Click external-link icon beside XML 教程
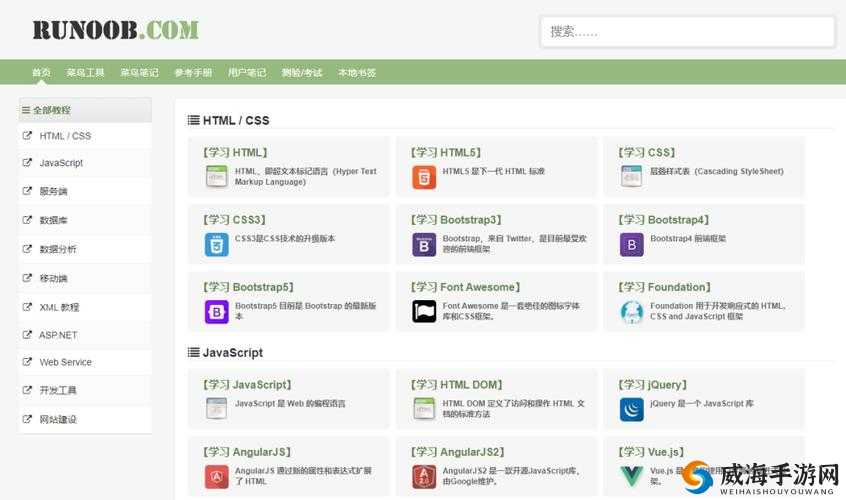This screenshot has width=846, height=500. point(27,306)
